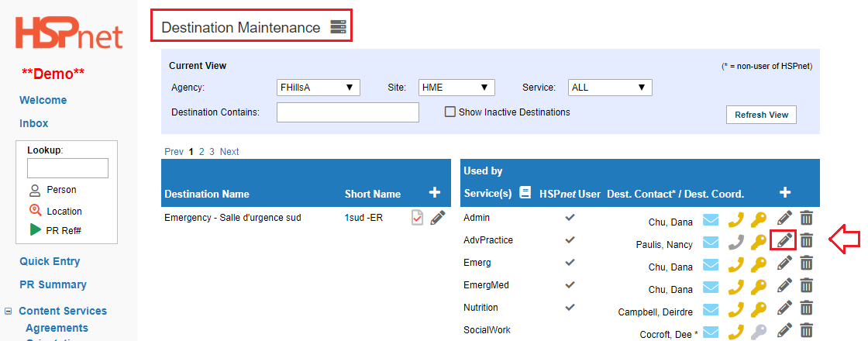Open the Service dropdown showing ALL

(610, 88)
